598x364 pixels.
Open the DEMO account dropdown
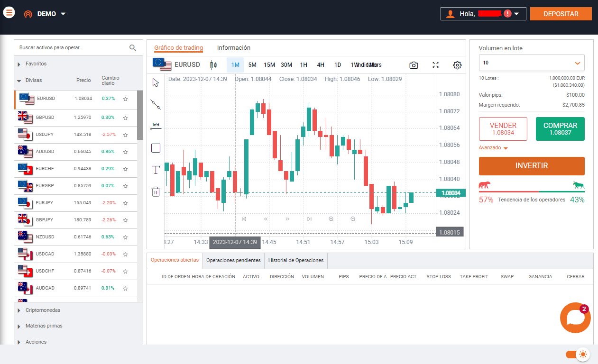click(x=45, y=14)
